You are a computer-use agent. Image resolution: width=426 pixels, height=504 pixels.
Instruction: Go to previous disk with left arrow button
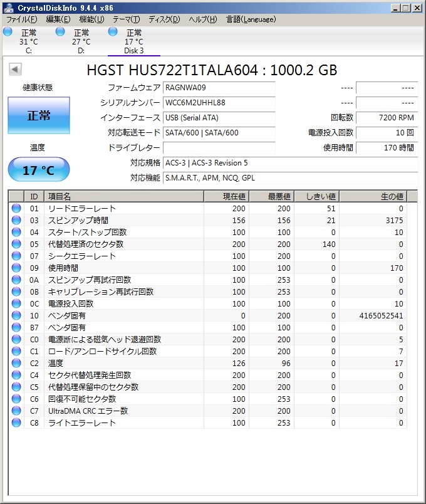click(x=15, y=69)
